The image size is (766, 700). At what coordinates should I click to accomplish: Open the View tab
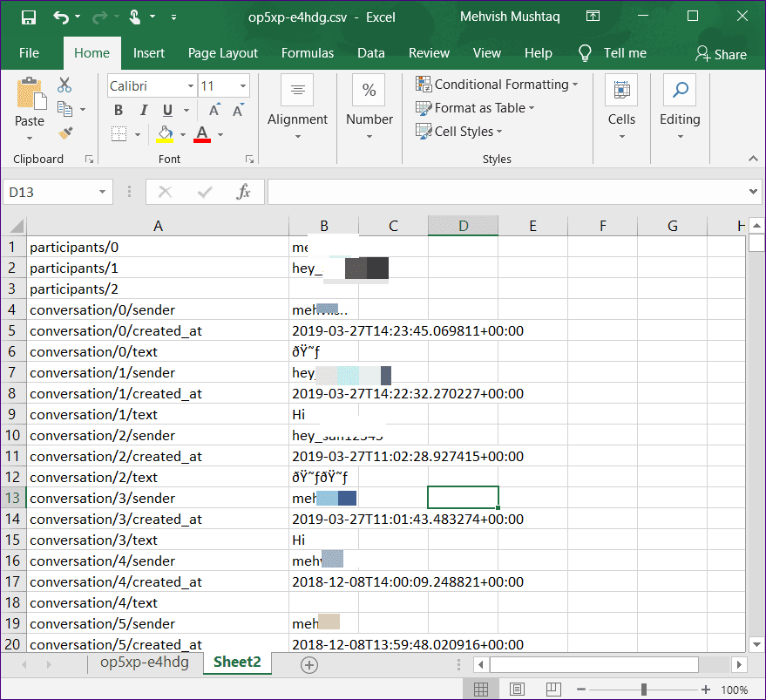[486, 53]
